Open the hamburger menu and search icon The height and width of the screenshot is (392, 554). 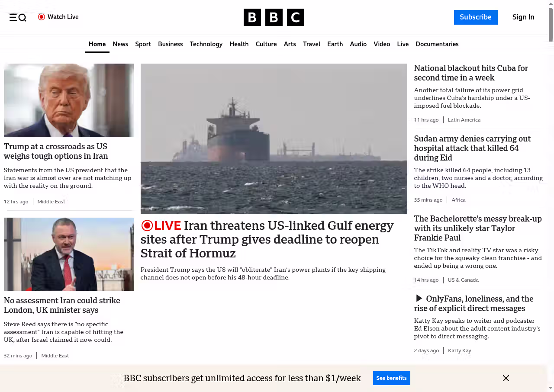(18, 17)
